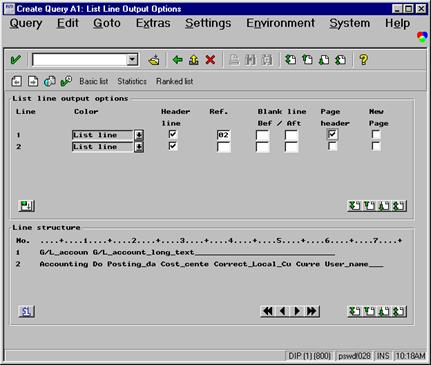Click Ref. field containing 02
Viewport: 431px width, 365px height.
click(223, 135)
